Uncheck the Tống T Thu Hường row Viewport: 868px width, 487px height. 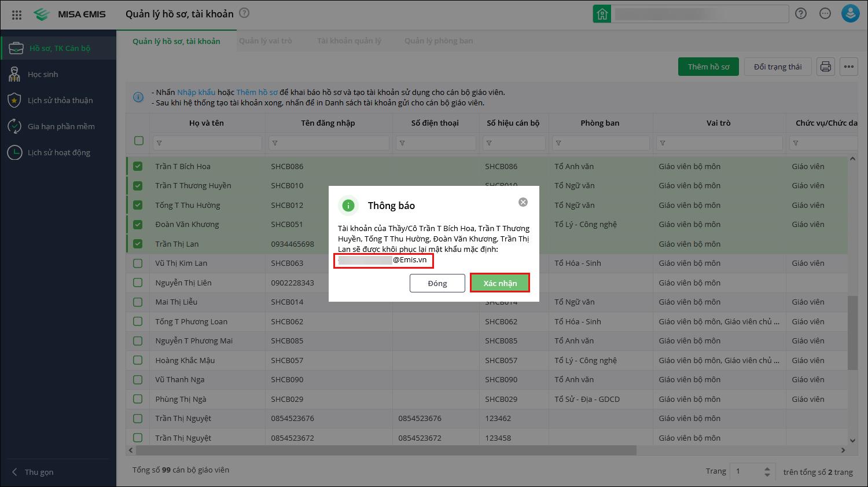coord(138,205)
